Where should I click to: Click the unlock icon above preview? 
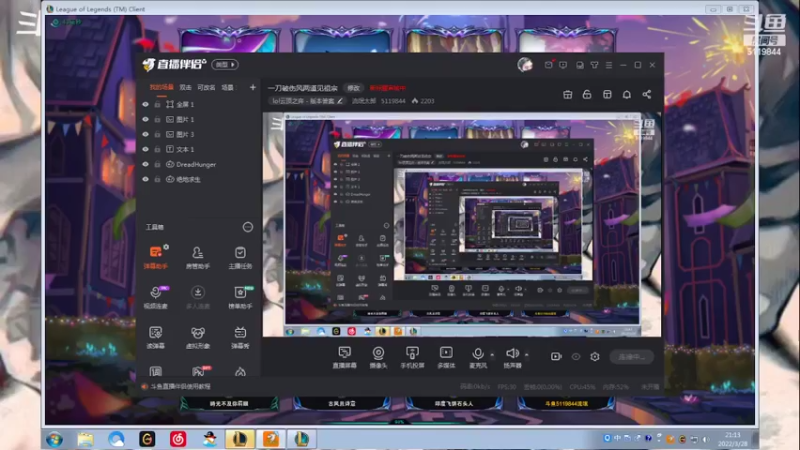point(587,94)
